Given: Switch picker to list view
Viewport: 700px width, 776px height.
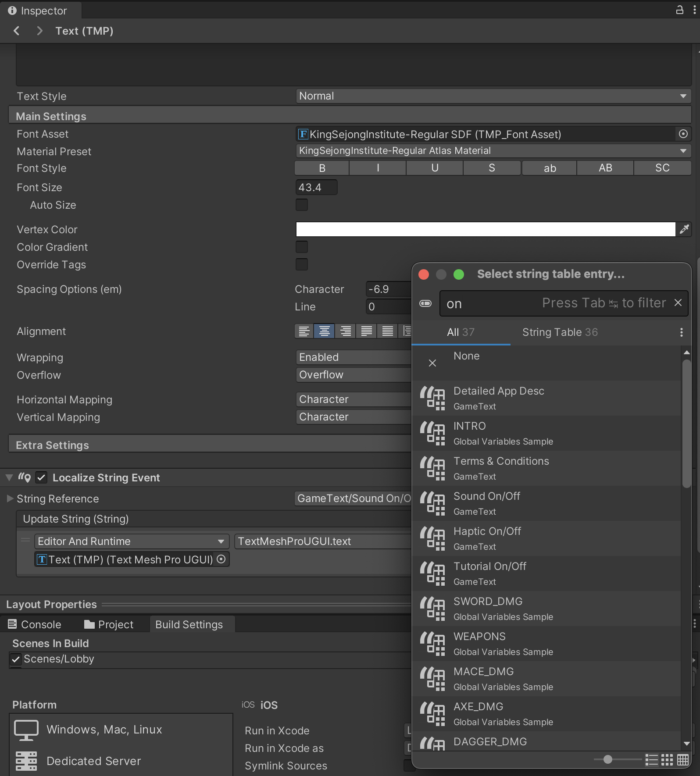Looking at the screenshot, I should (x=652, y=760).
